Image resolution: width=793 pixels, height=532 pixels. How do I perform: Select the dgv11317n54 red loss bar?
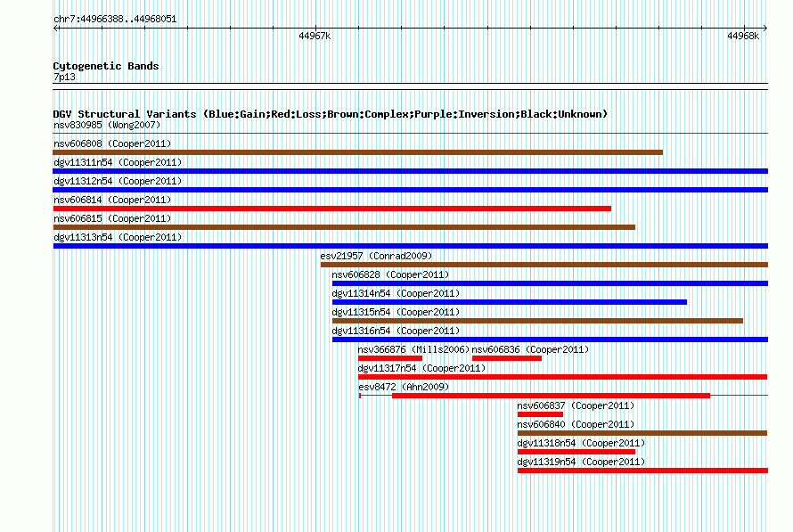(x=562, y=377)
